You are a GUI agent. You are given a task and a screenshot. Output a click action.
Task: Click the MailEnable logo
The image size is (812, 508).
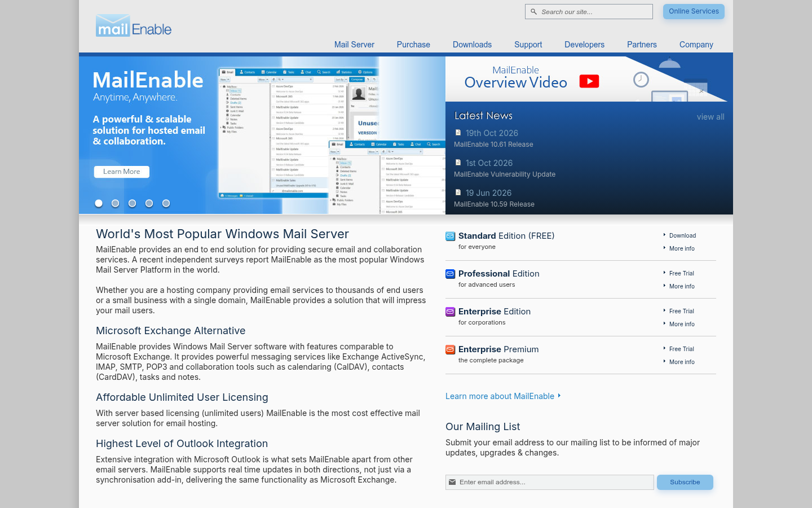[134, 26]
